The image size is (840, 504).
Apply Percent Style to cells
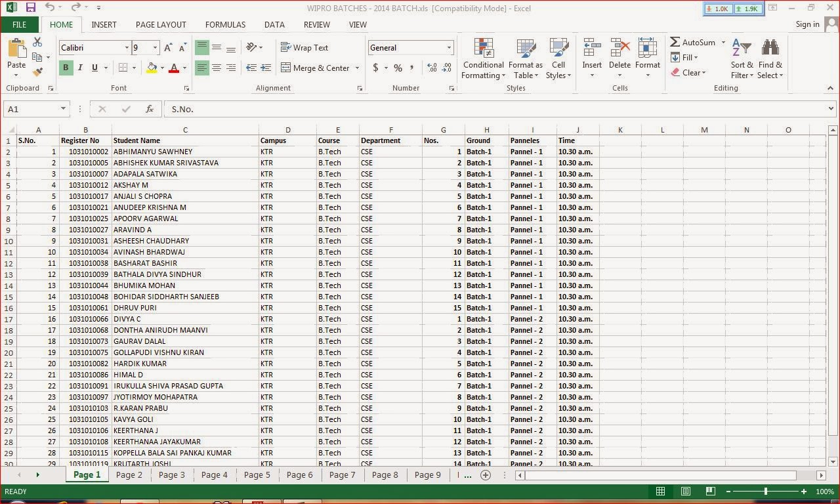click(398, 68)
